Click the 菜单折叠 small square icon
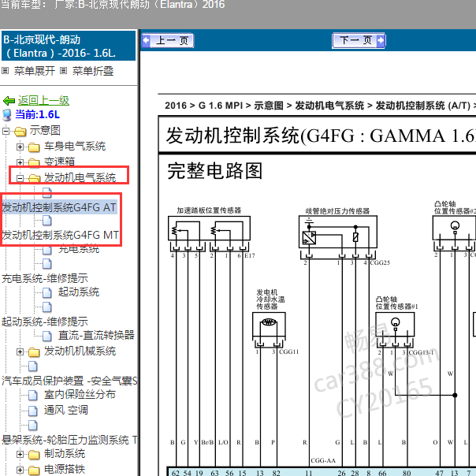This screenshot has width=476, height=476. [63, 71]
